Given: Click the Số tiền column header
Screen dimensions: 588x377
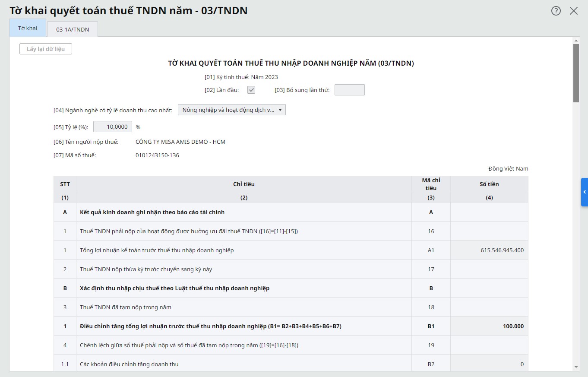Looking at the screenshot, I should coord(489,184).
